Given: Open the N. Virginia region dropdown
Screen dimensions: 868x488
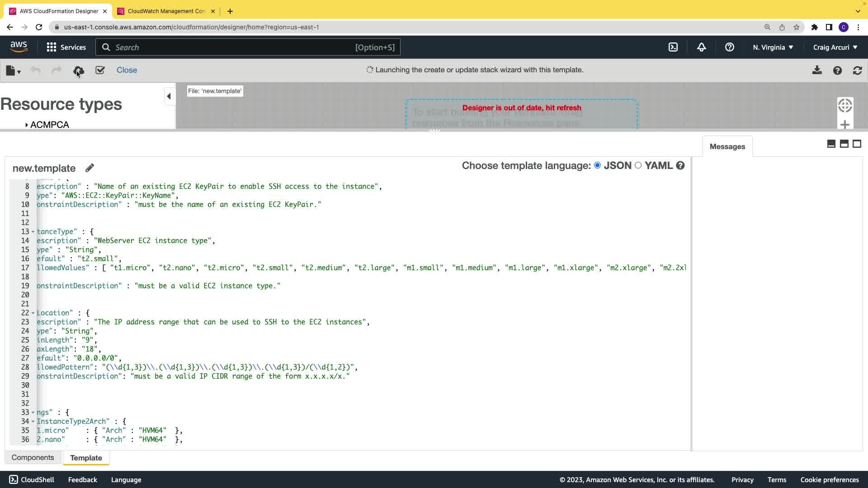Looking at the screenshot, I should [773, 47].
